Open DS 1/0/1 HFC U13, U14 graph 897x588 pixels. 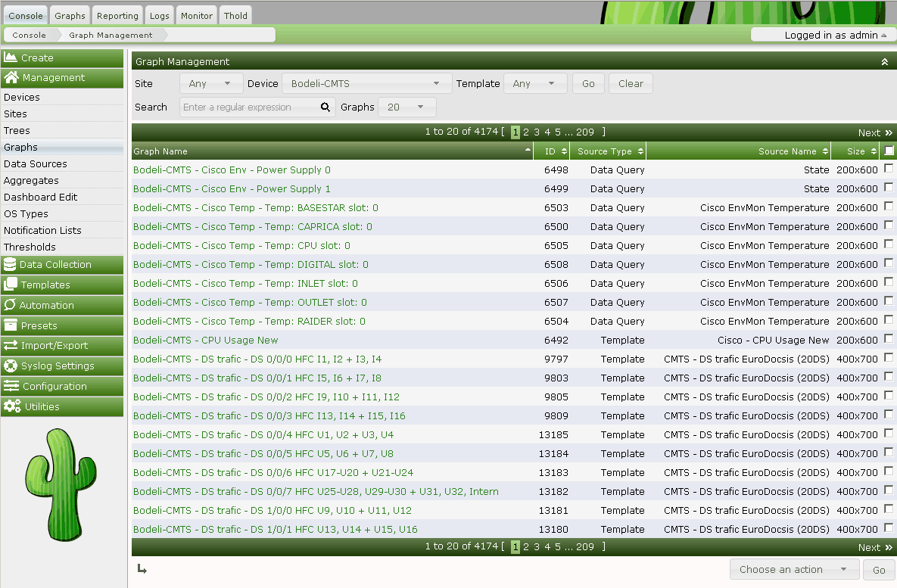[x=276, y=530]
